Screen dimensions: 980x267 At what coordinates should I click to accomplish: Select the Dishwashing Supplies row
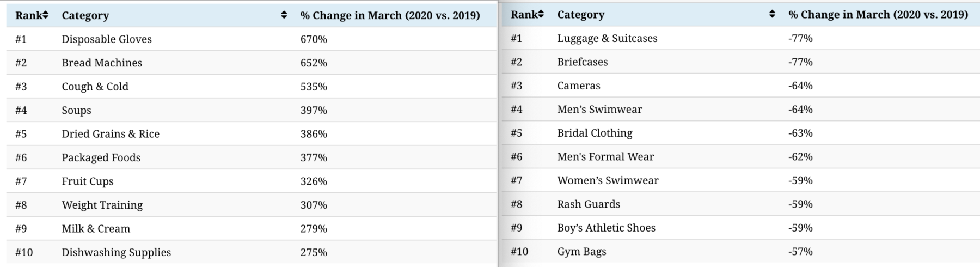[252, 252]
